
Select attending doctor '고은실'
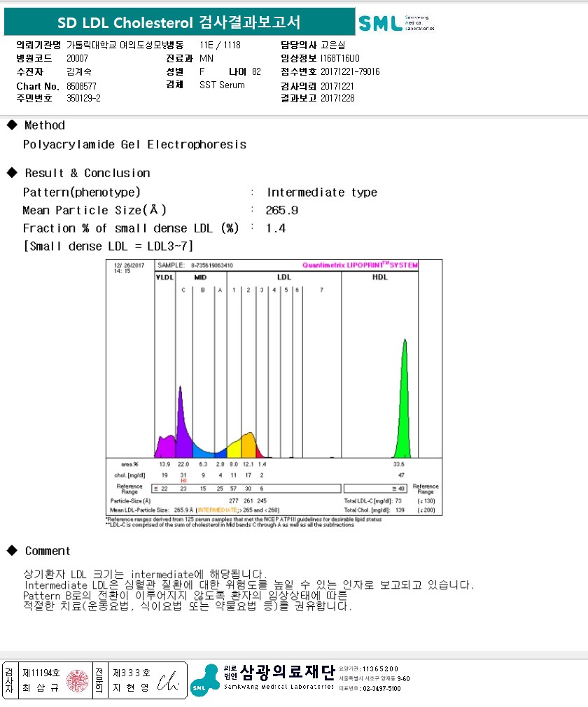click(332, 45)
